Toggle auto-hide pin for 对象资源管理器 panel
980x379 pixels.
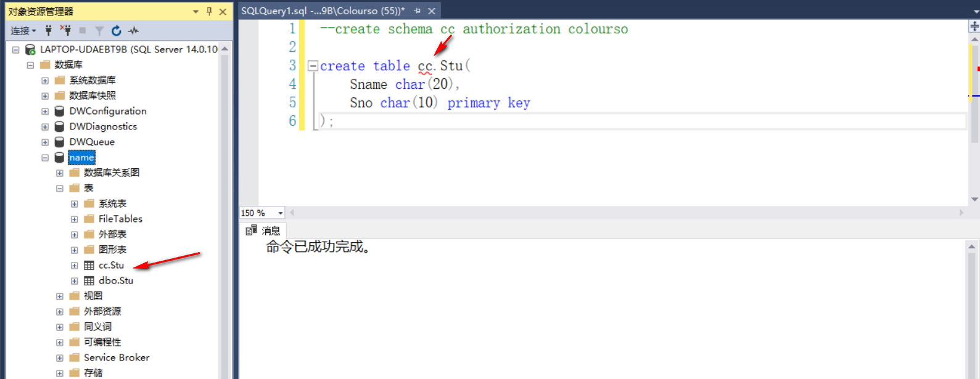pos(209,11)
